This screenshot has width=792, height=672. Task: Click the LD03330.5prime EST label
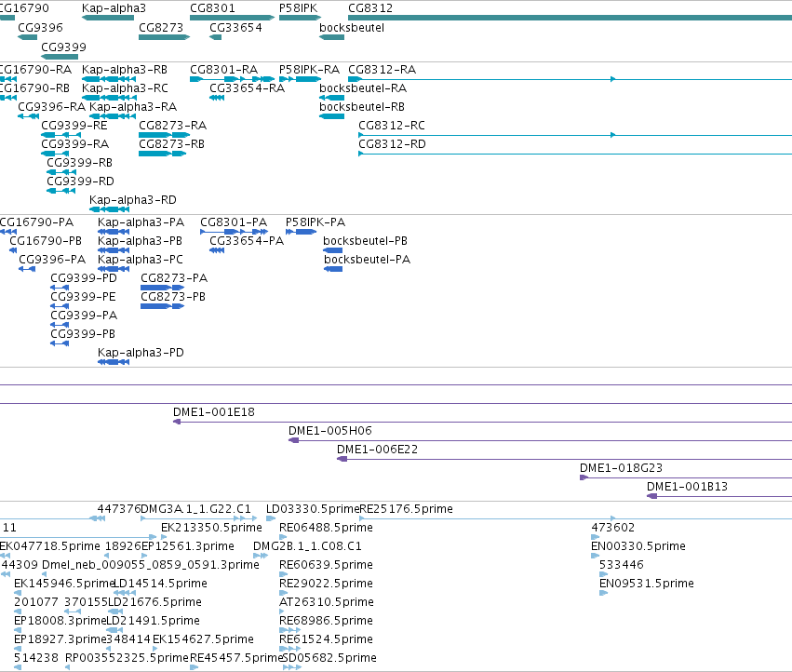pyautogui.click(x=313, y=509)
